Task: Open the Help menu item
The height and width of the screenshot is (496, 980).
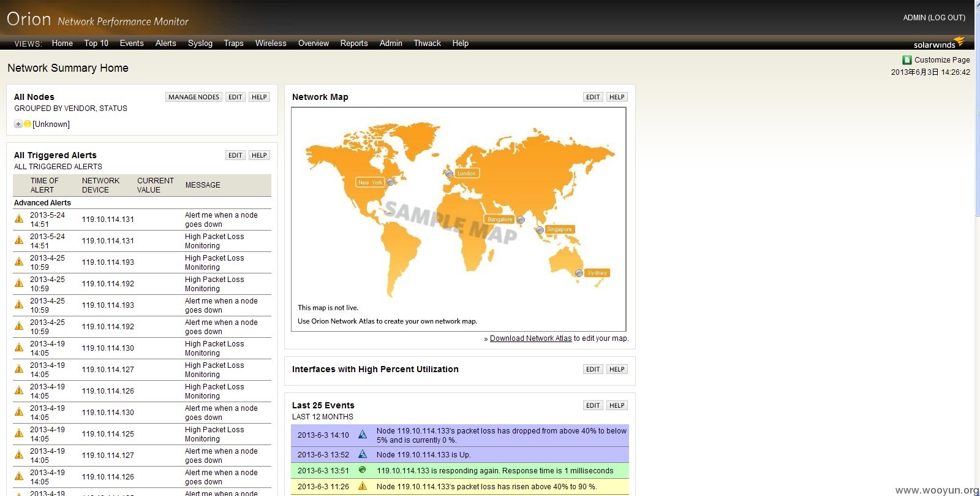Action: 461,44
